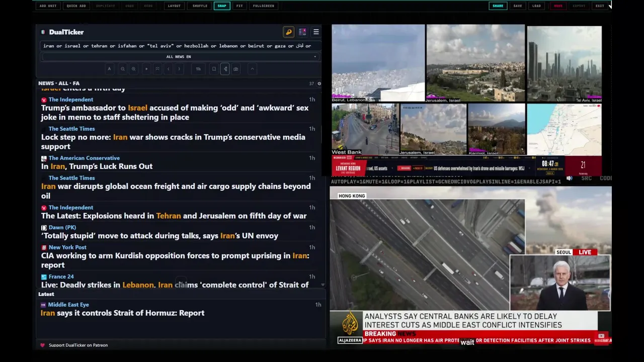Open Iran war disrupts ocean freight headline
The width and height of the screenshot is (644, 362).
point(176,191)
